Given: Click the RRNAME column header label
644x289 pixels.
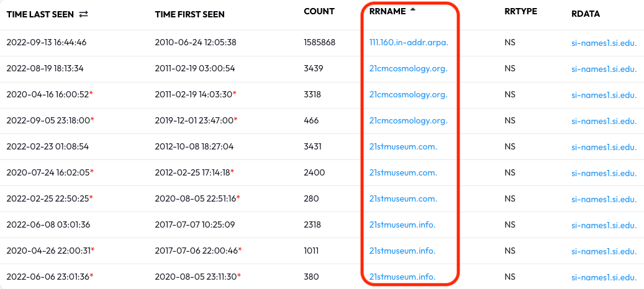Looking at the screenshot, I should 388,12.
